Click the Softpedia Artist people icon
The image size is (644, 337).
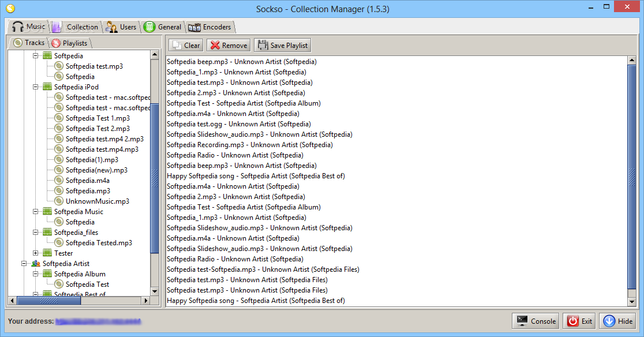[36, 264]
